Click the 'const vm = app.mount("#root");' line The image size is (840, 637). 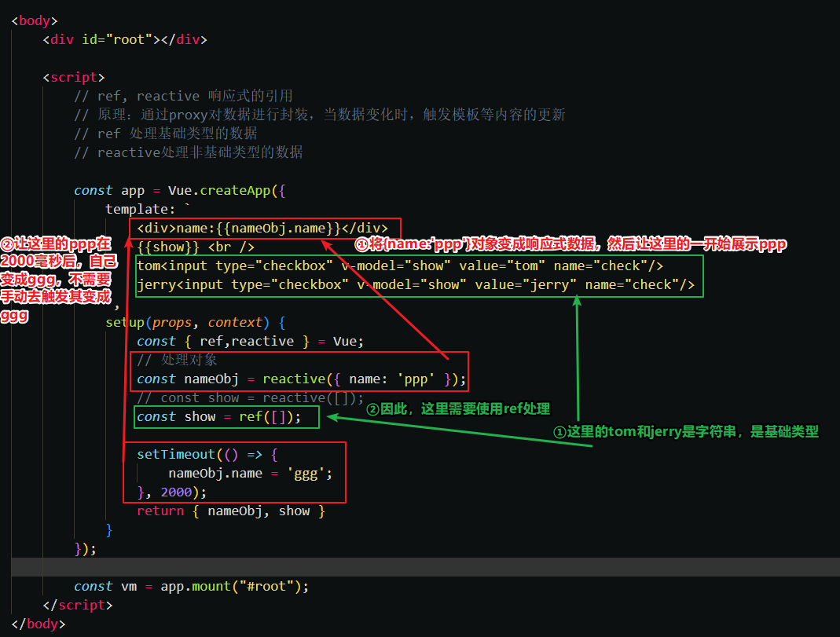pos(192,586)
